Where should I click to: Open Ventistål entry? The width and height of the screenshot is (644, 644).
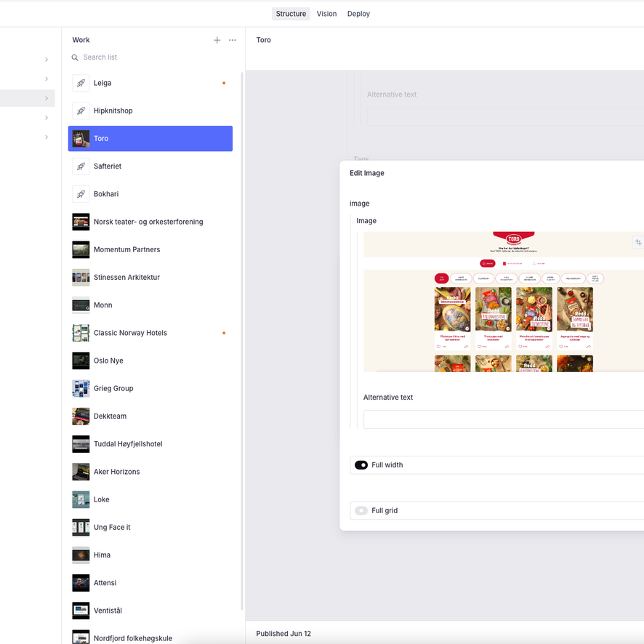tap(150, 611)
